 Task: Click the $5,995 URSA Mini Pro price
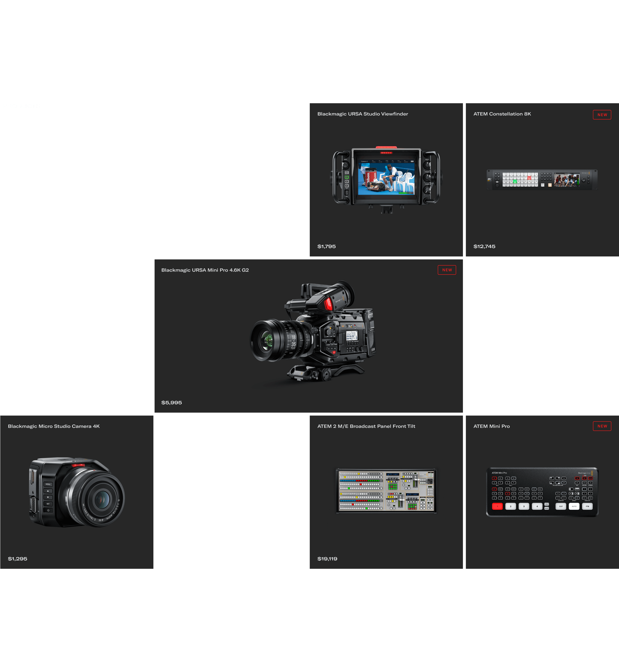pos(172,403)
